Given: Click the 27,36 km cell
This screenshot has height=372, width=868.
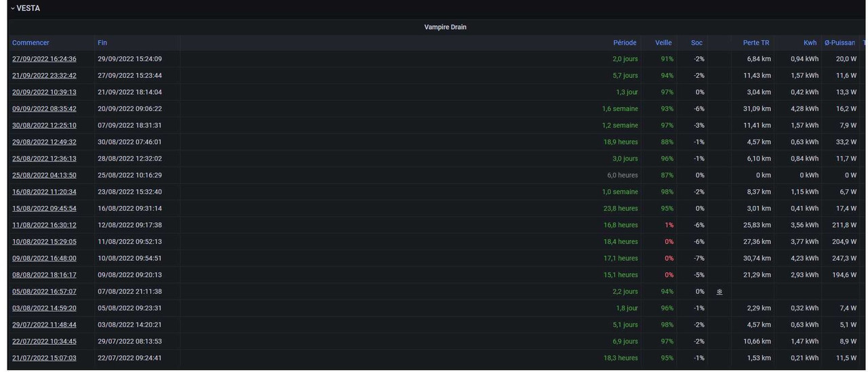Looking at the screenshot, I should tap(757, 242).
